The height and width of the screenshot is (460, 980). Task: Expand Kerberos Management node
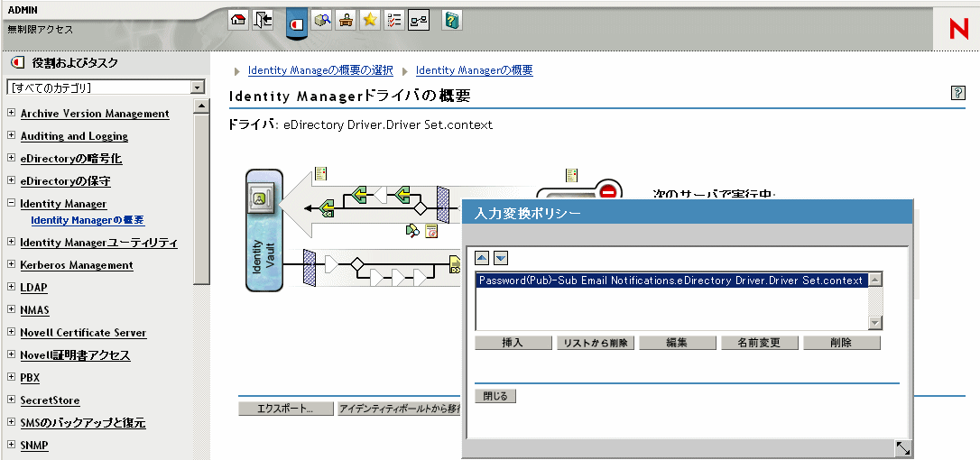[11, 264]
